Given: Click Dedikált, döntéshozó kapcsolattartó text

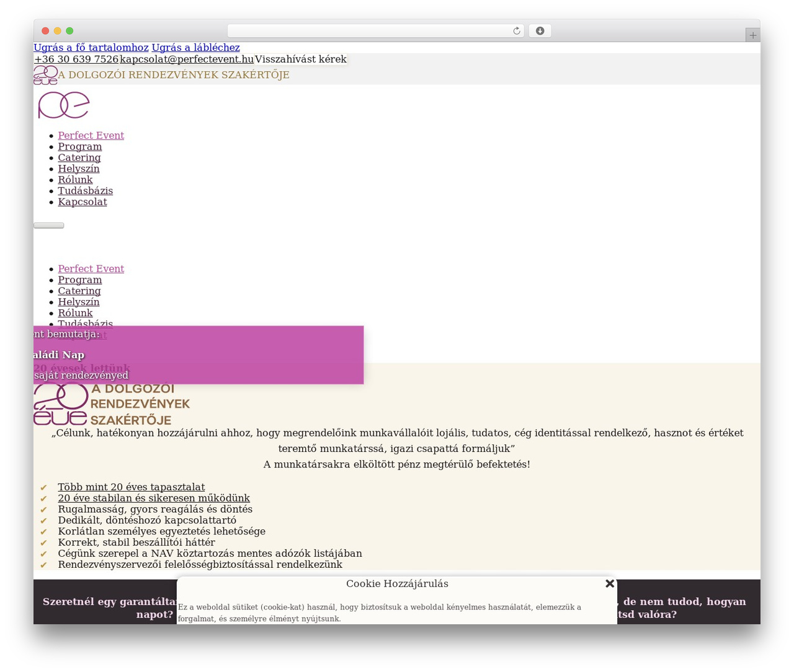Looking at the screenshot, I should coord(147,521).
